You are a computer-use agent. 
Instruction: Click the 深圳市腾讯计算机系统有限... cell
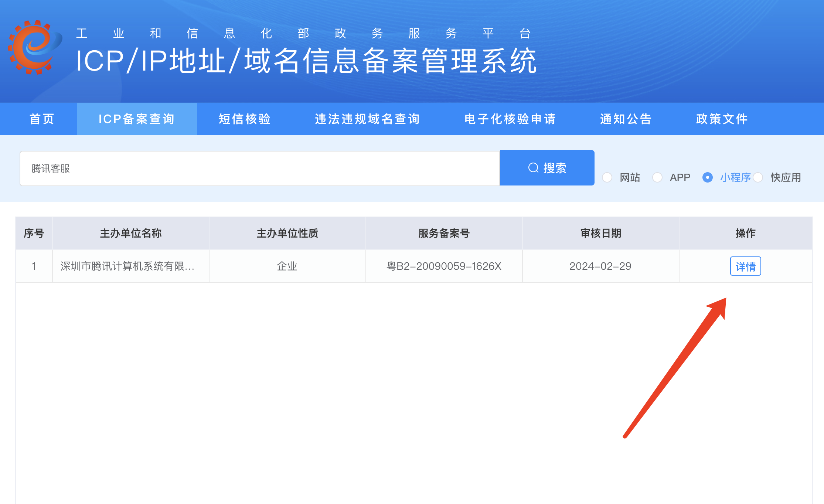pos(131,266)
